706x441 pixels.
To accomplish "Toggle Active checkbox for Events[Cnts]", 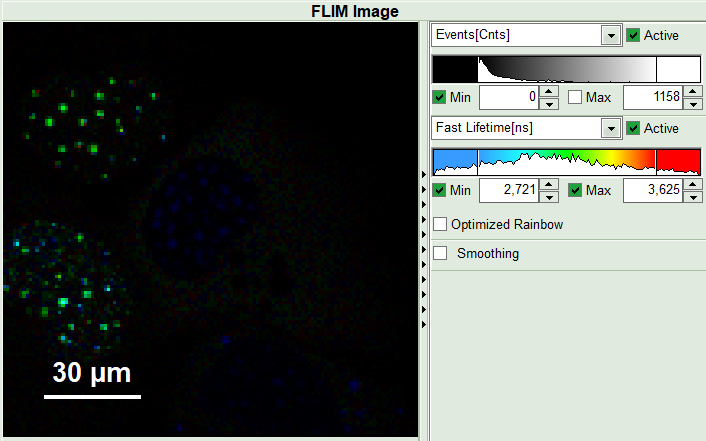I will pos(633,35).
